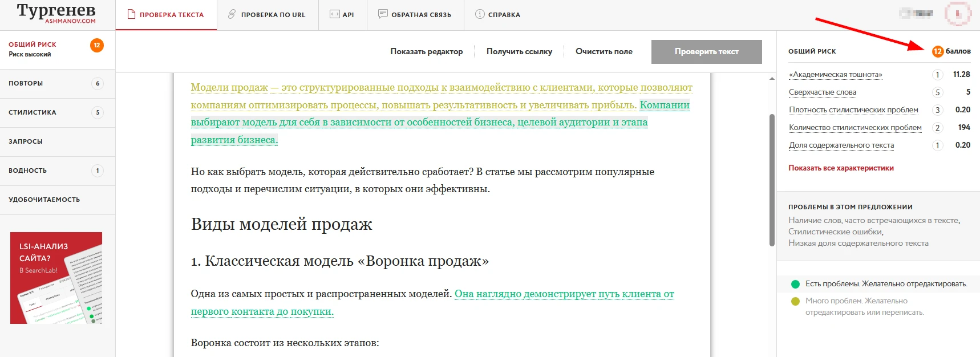The width and height of the screenshot is (980, 357).
Task: Select Общий риск in sidebar
Action: click(x=58, y=49)
